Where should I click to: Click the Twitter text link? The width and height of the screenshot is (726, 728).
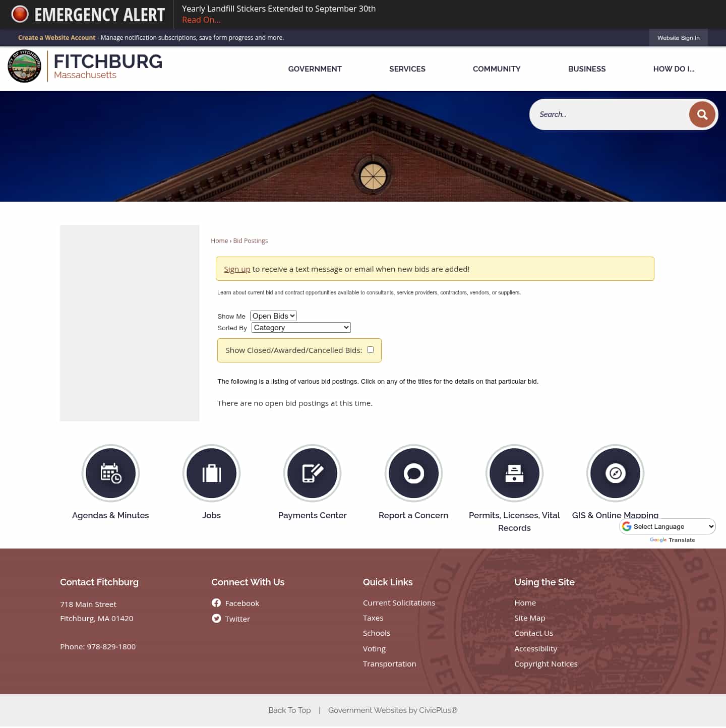(x=237, y=619)
